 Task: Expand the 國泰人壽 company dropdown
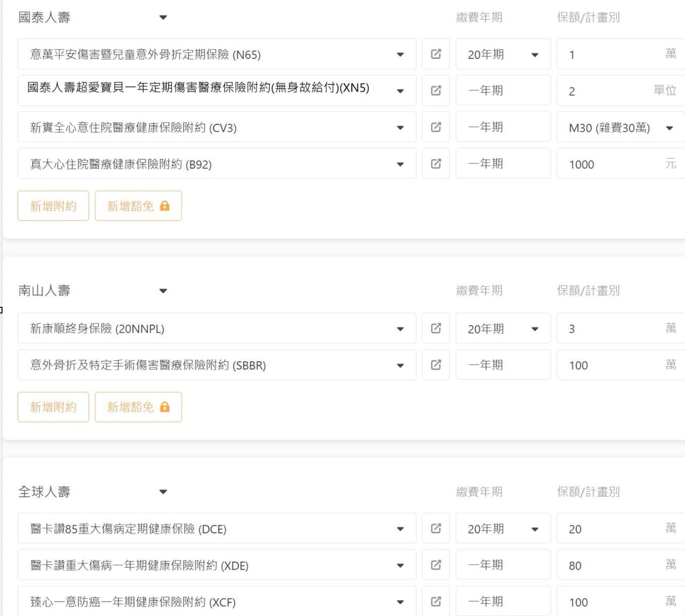[x=163, y=18]
